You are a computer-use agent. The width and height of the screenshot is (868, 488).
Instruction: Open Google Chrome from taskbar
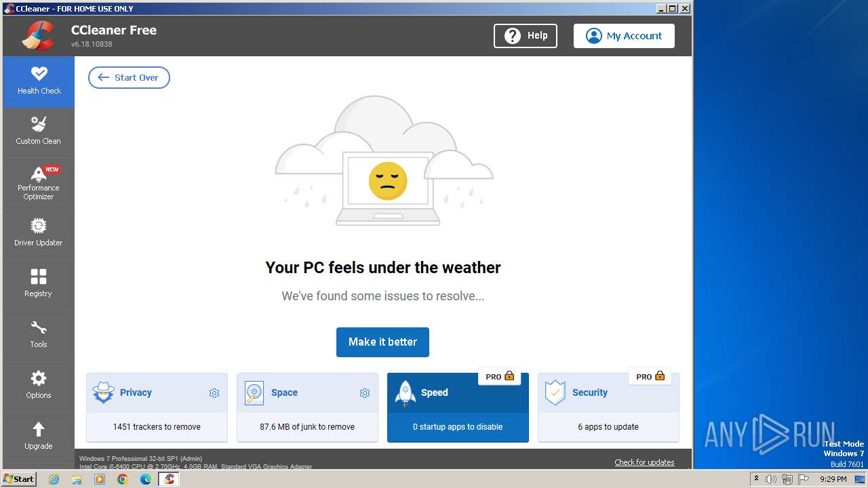(123, 479)
